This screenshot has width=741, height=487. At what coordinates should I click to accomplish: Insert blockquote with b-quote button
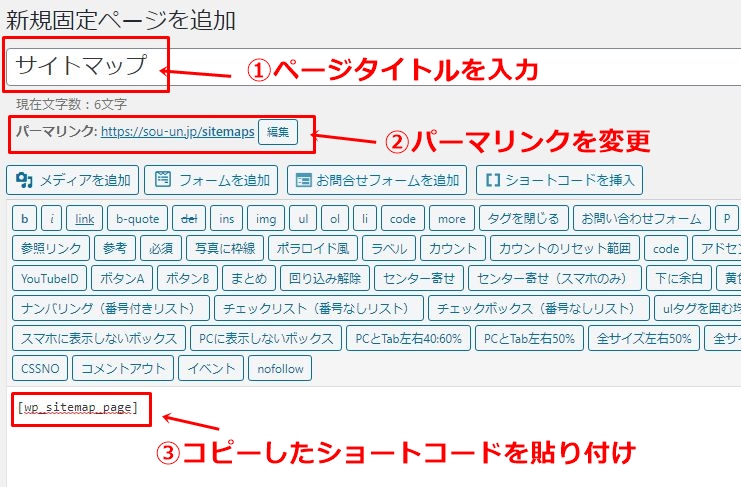tap(138, 218)
